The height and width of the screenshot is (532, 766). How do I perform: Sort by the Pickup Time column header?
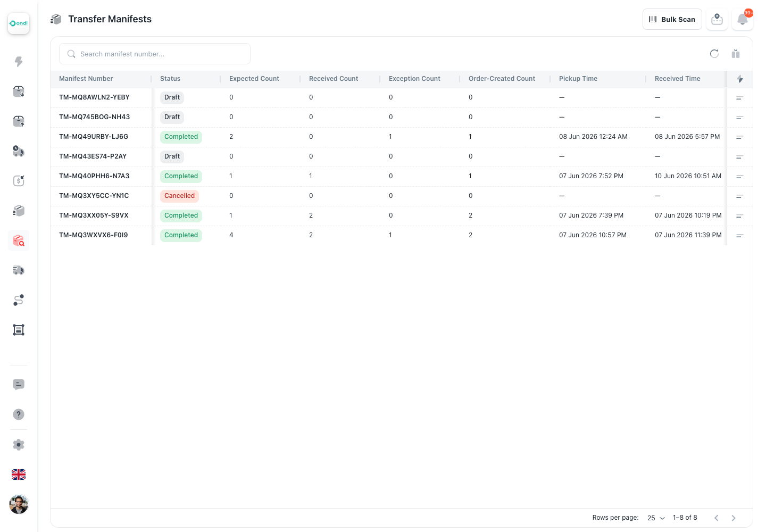point(578,79)
